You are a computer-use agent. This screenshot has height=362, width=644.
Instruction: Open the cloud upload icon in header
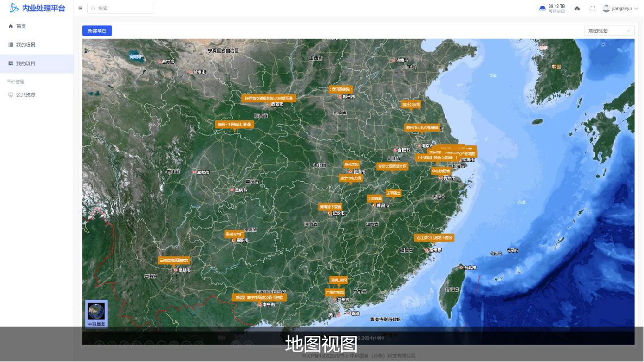click(x=577, y=8)
